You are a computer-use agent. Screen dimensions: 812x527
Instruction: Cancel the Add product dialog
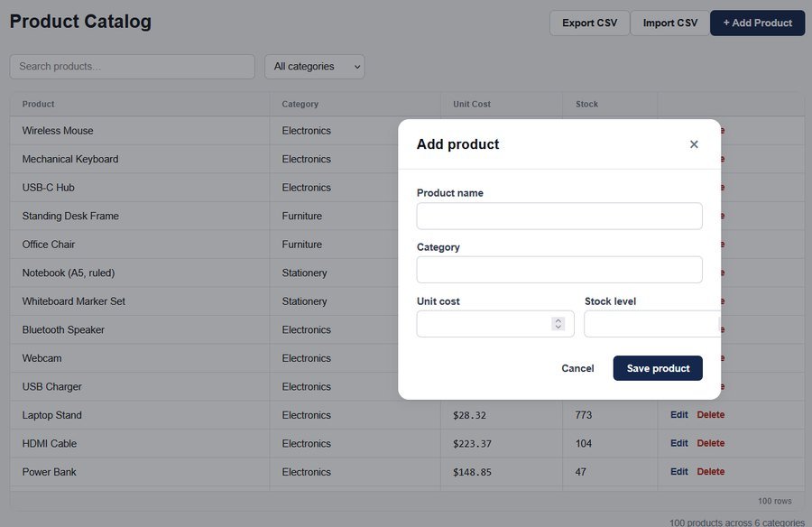[577, 368]
